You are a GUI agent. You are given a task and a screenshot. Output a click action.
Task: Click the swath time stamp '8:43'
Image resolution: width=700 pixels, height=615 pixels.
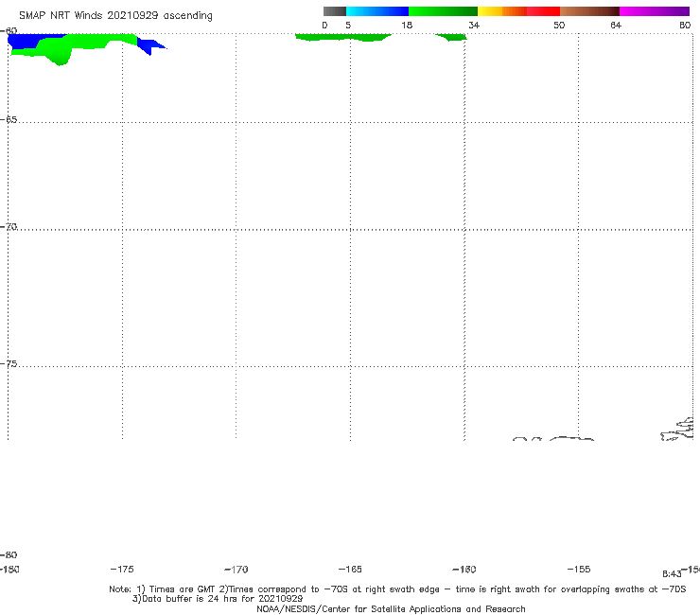point(672,574)
